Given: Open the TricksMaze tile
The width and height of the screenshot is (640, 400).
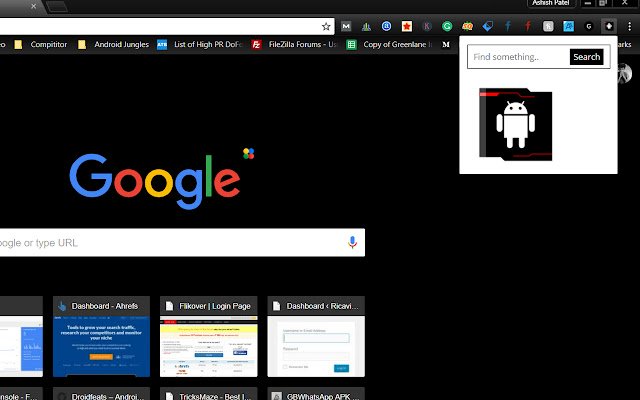Looking at the screenshot, I should (209, 394).
